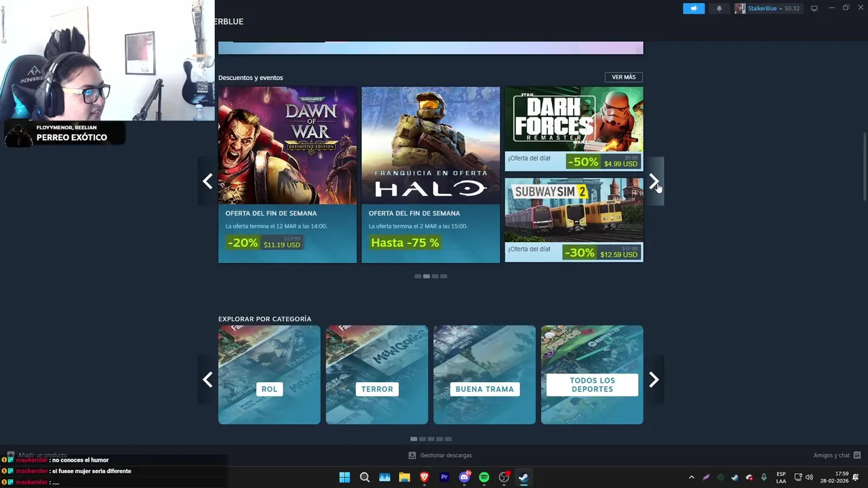Screen dimensions: 868x488
Task: Open the Windows Start menu
Action: tap(344, 477)
